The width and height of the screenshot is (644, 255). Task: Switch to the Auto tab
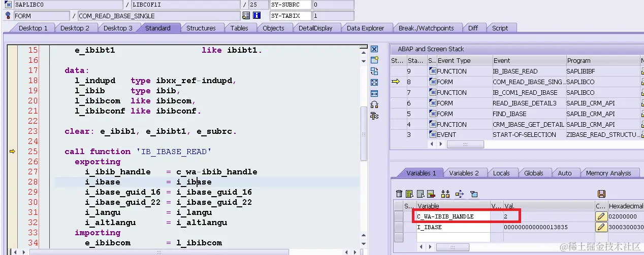click(565, 173)
